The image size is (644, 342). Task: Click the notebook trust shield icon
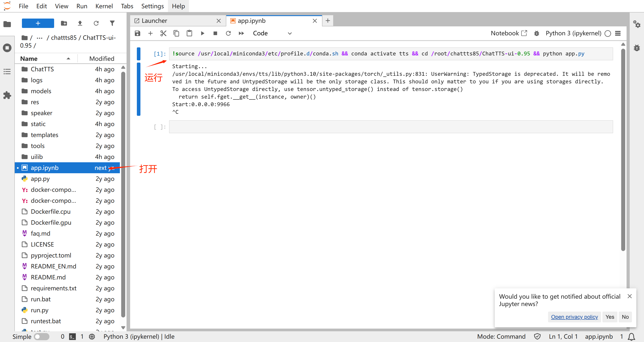coord(537,336)
